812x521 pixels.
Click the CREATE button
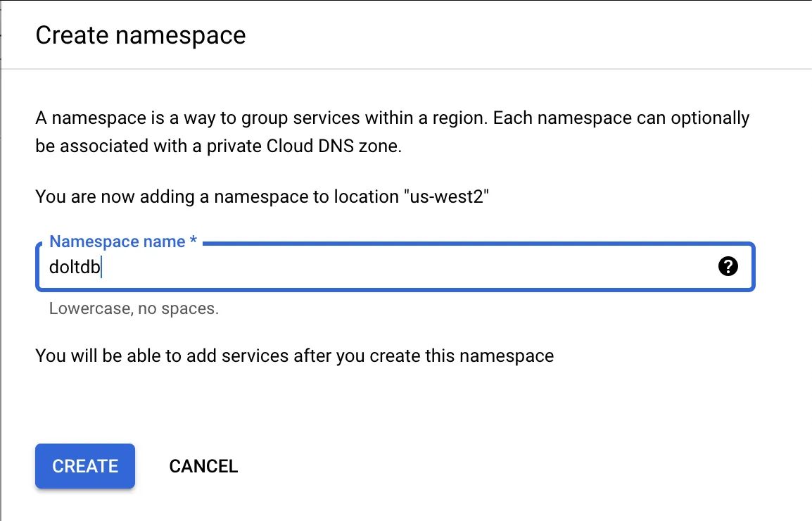click(84, 466)
